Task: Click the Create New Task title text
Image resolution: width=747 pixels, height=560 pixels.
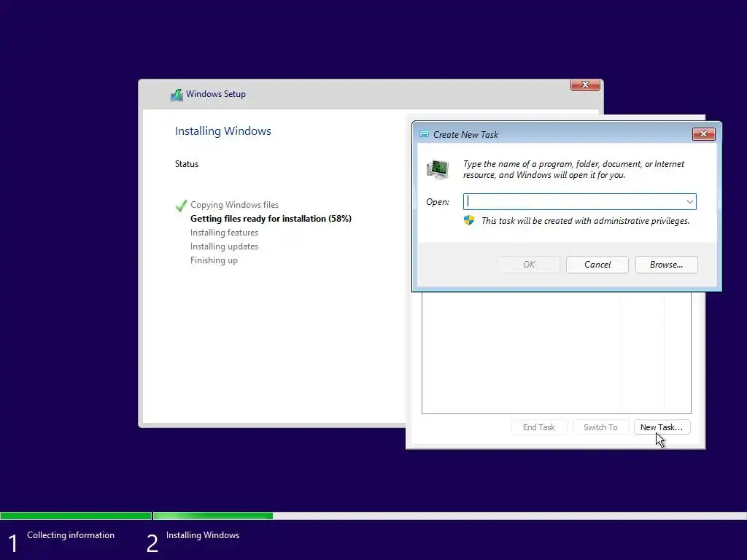Action: click(x=465, y=135)
